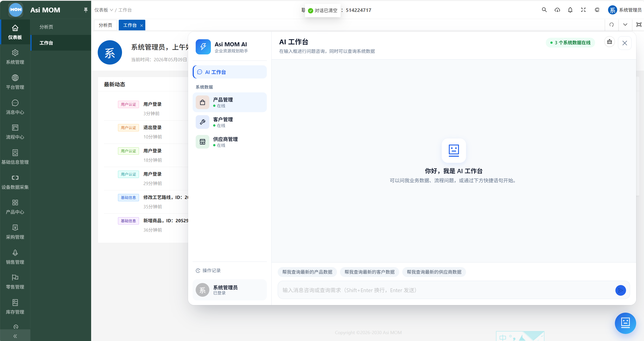Open notifications bell icon
This screenshot has height=341, width=644.
point(570,10)
